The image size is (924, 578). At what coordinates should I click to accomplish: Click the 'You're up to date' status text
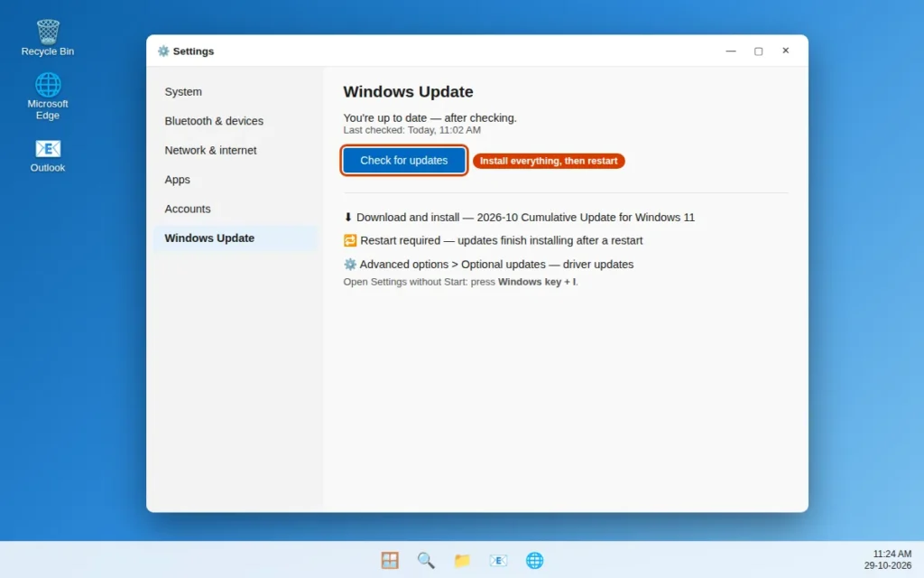pos(430,118)
